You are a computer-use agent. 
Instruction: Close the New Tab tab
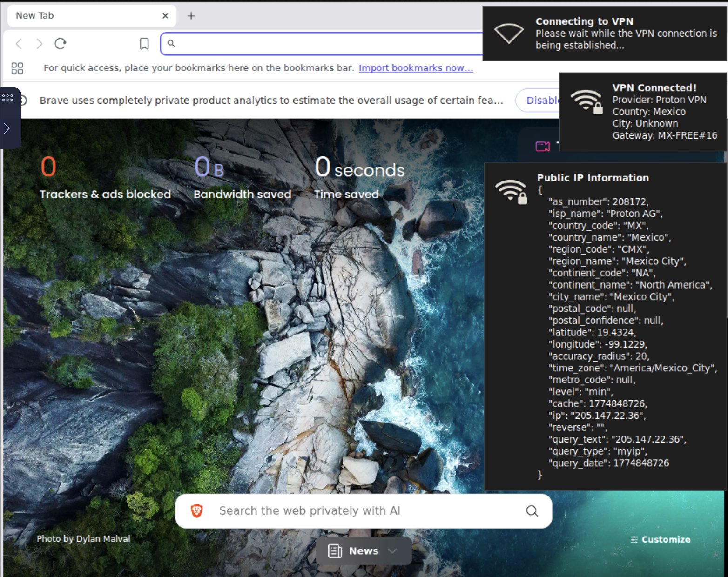(x=165, y=16)
